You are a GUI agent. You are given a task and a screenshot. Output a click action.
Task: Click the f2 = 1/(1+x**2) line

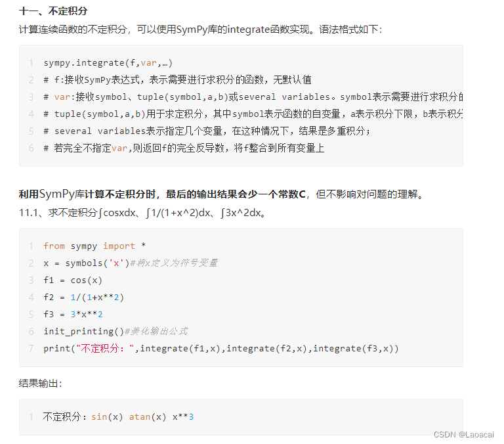click(83, 298)
